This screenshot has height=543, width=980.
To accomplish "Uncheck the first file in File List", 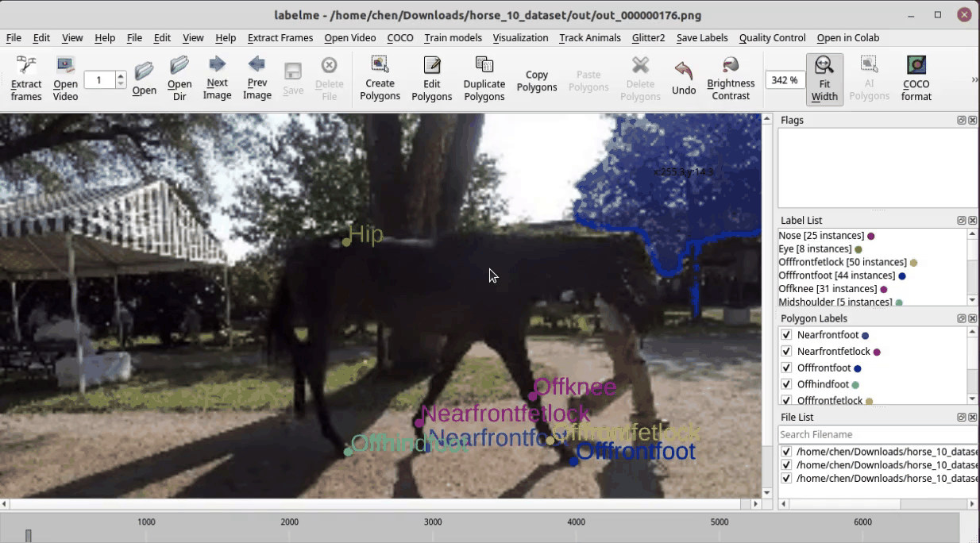I will (786, 452).
